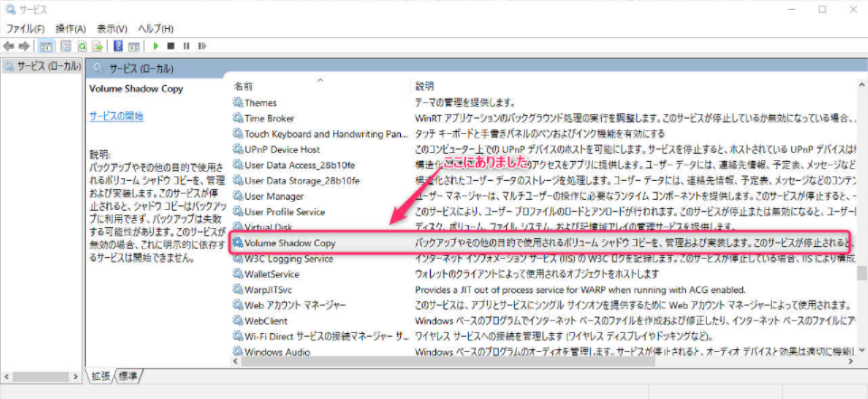Restart the service with the restart icon

click(x=202, y=46)
